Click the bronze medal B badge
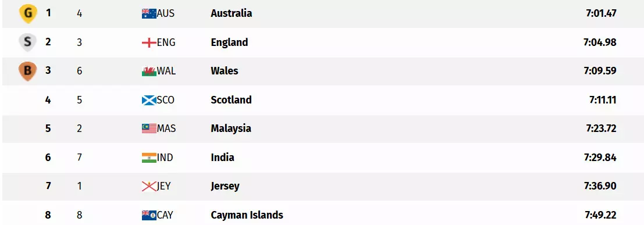 point(27,71)
